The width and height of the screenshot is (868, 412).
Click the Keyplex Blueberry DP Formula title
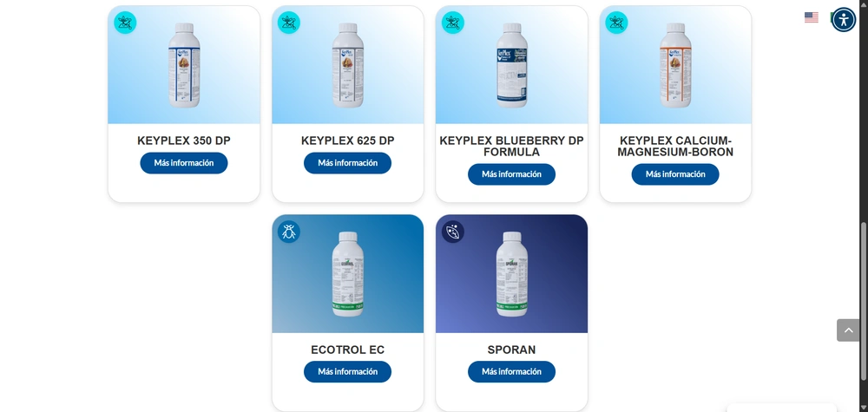click(511, 147)
